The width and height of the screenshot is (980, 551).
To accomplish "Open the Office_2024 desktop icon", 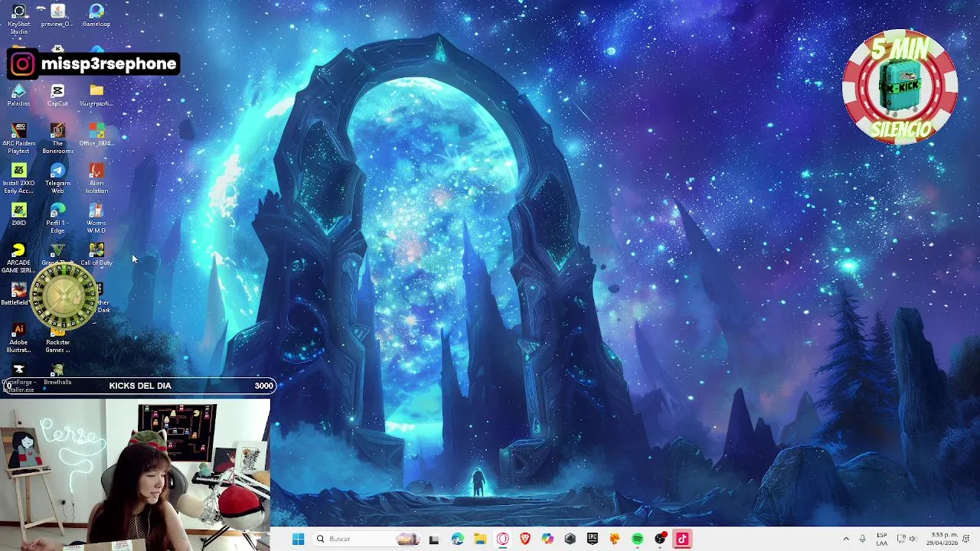I will pos(96,135).
